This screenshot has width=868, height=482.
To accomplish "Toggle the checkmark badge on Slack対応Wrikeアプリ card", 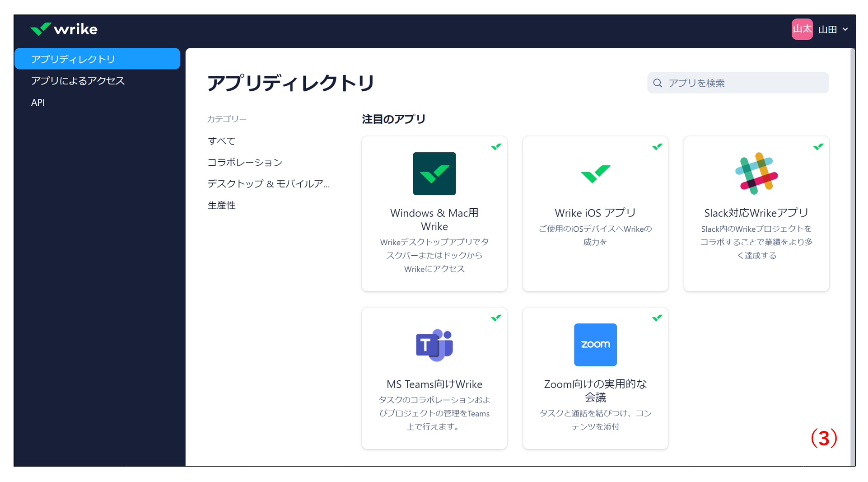I will click(x=818, y=146).
